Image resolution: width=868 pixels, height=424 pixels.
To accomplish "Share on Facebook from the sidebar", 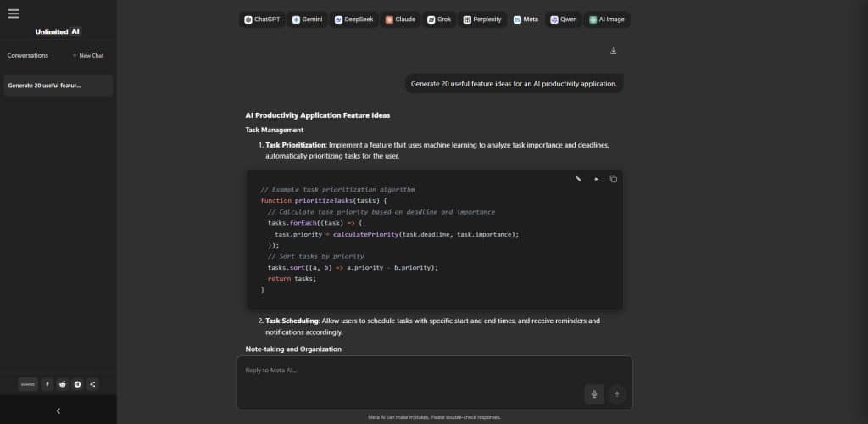I will tap(47, 384).
